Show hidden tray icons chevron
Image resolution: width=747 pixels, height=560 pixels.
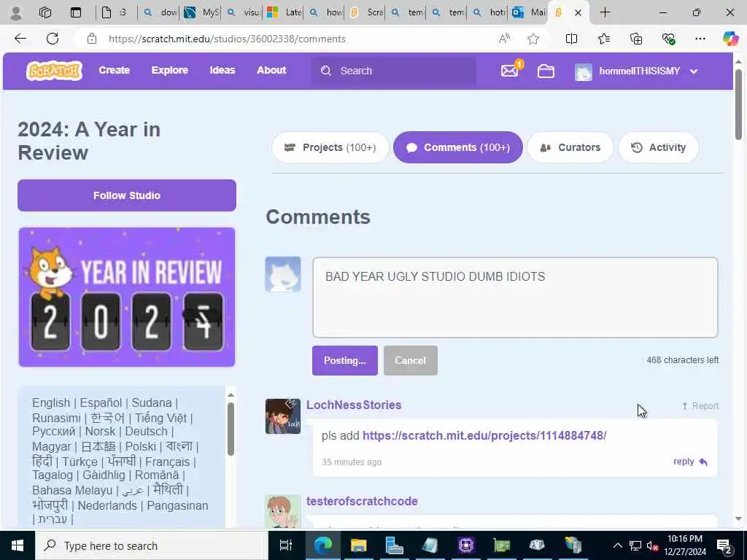[x=617, y=545]
